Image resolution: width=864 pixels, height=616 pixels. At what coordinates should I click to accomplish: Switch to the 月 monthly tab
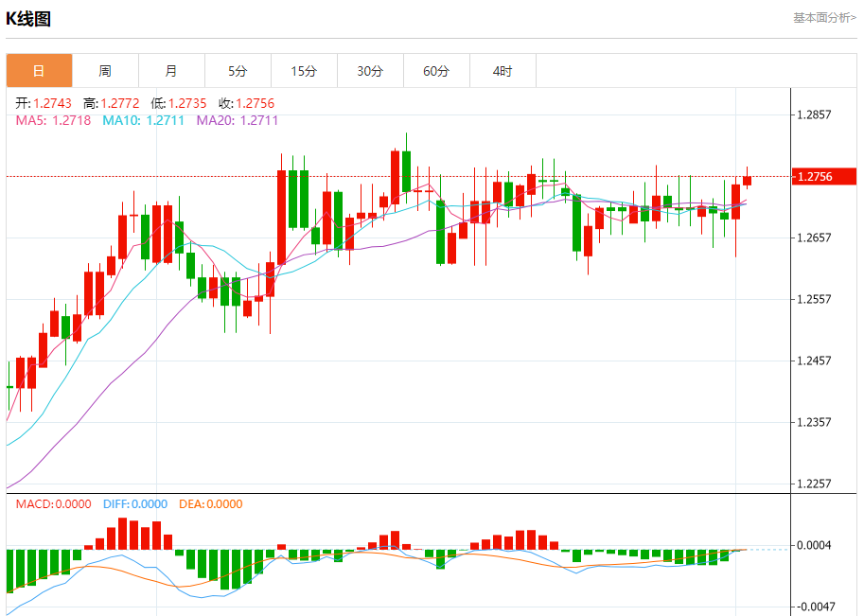[171, 71]
